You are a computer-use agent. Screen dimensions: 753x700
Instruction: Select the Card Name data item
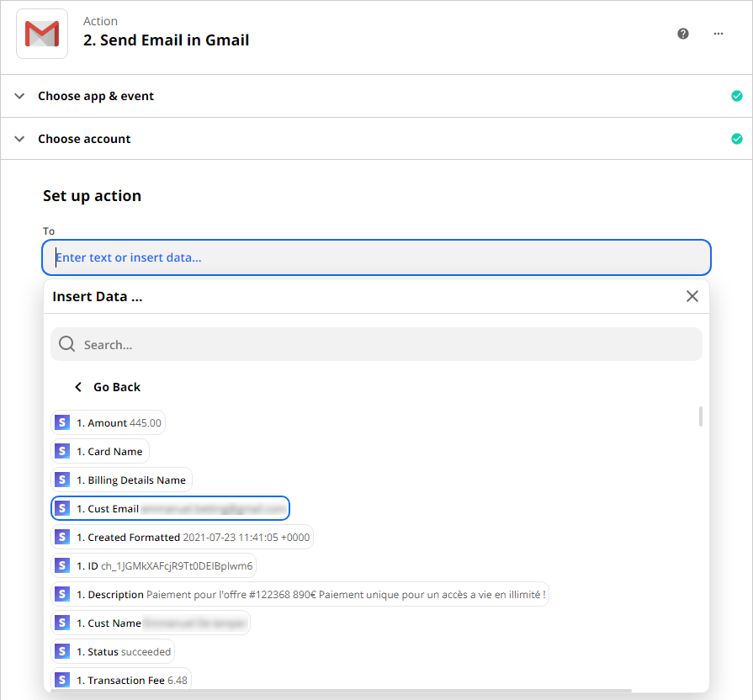[x=101, y=452]
